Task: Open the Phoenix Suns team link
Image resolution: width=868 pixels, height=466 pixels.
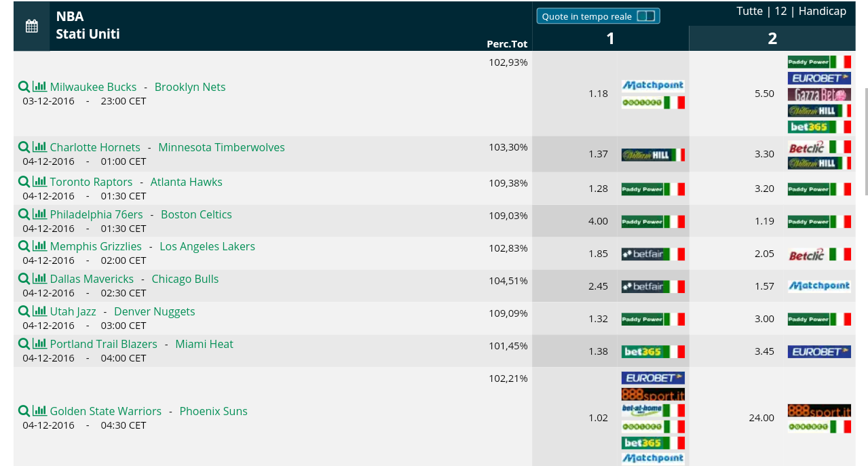Action: click(213, 411)
